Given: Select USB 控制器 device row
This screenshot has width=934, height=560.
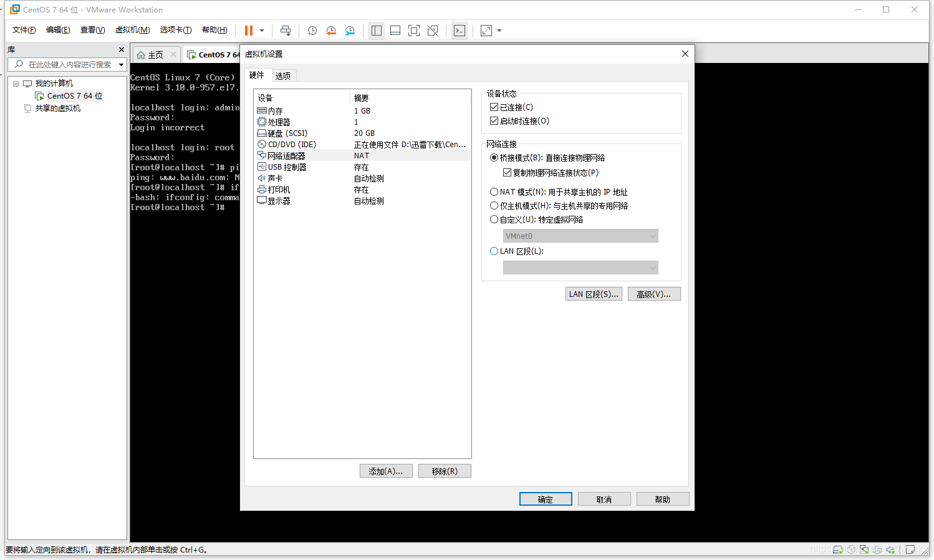Looking at the screenshot, I should (362, 167).
